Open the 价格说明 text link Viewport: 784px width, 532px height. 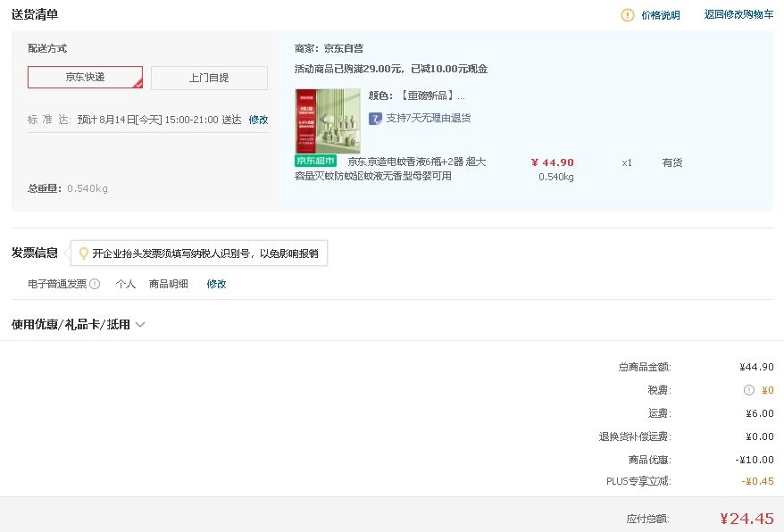[x=660, y=15]
